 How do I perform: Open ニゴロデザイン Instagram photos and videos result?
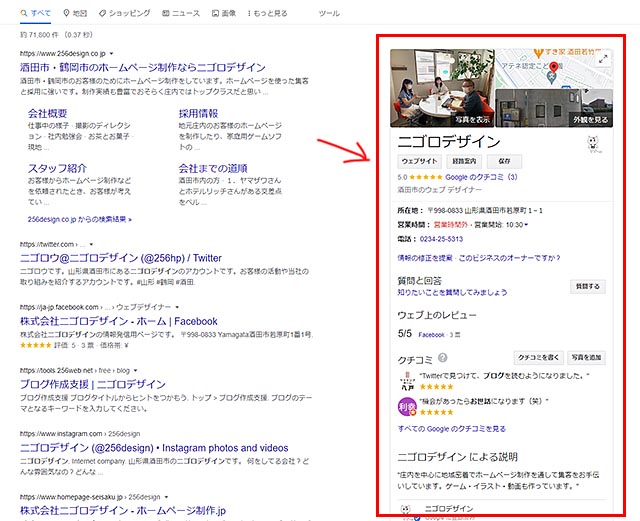click(x=154, y=448)
